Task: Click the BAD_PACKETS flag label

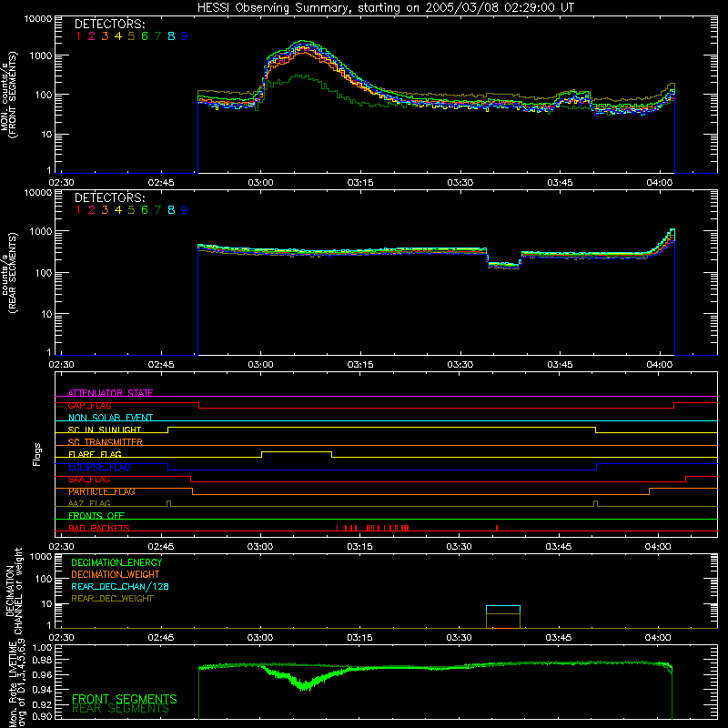Action: (99, 528)
